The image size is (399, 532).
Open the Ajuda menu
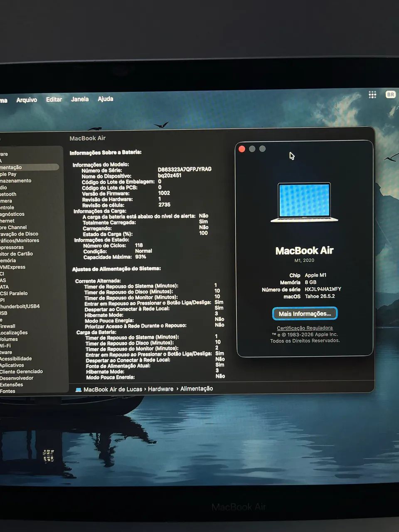coord(106,99)
